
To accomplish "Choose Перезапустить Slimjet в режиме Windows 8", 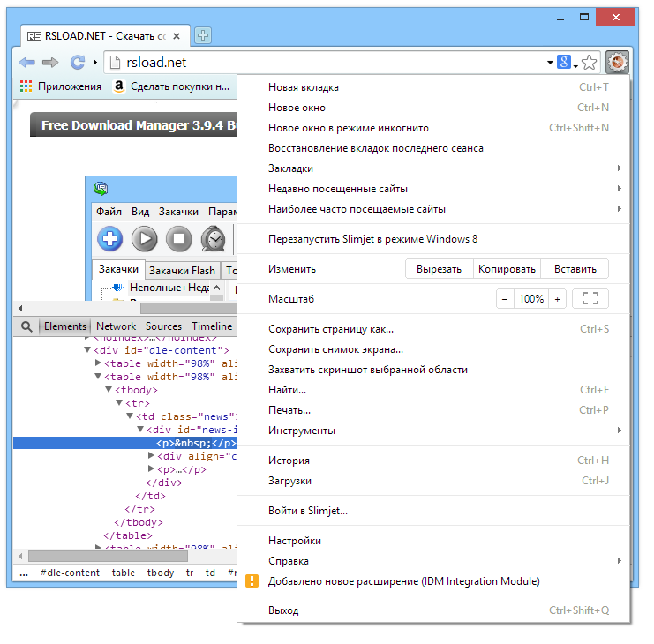I will click(433, 239).
